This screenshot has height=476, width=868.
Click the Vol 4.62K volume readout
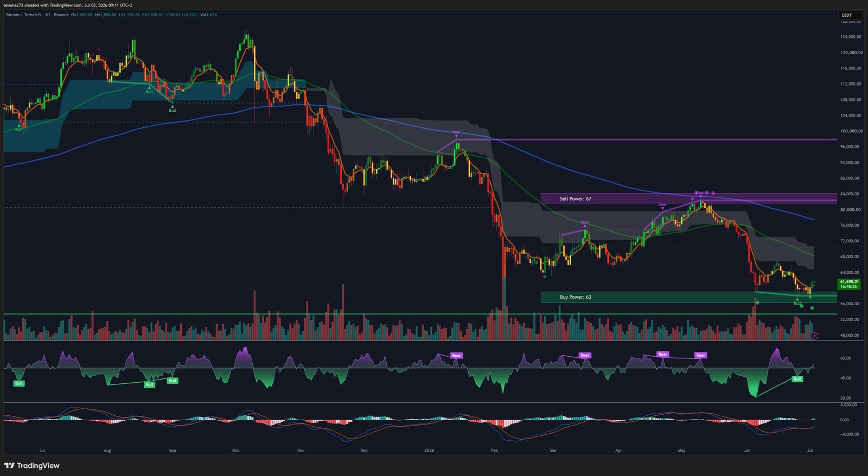tap(209, 15)
